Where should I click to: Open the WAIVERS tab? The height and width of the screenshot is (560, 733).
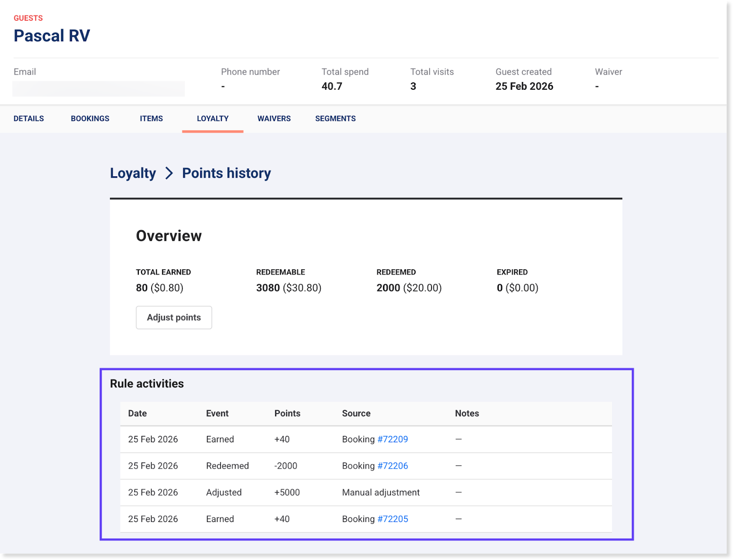(x=274, y=119)
